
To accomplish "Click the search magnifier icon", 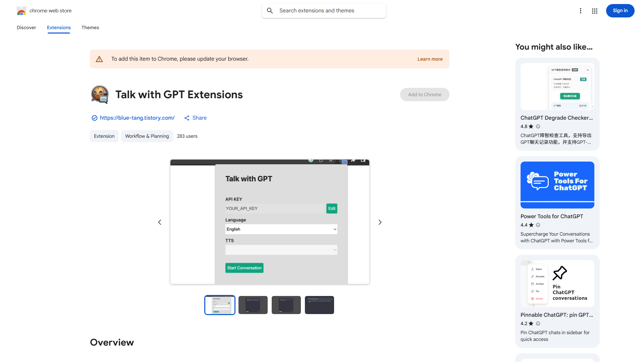I will pyautogui.click(x=270, y=11).
